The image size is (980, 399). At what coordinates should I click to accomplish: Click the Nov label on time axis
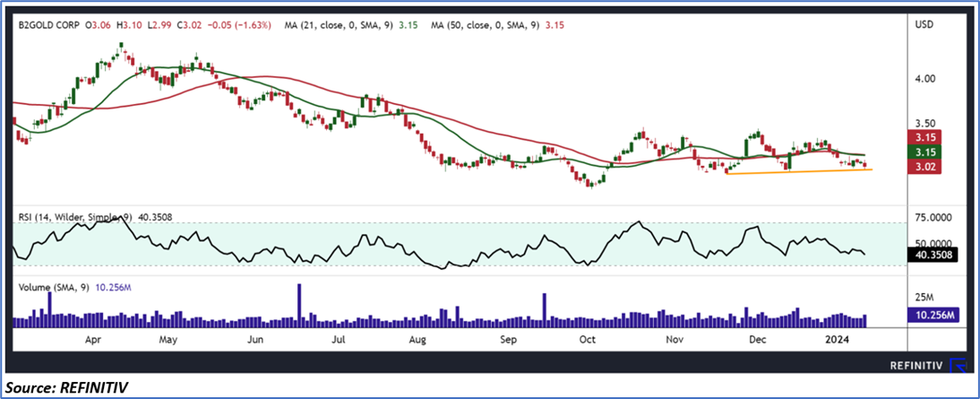coord(675,340)
